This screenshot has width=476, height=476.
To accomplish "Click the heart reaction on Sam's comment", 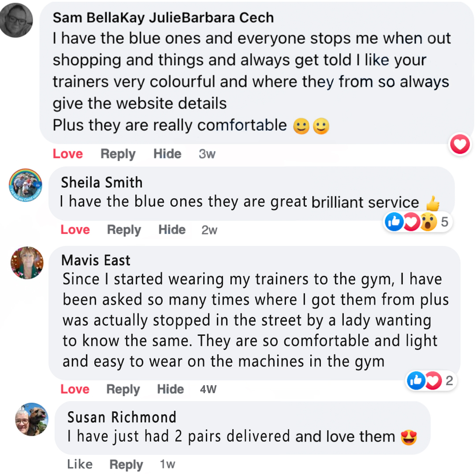I will coord(460,145).
